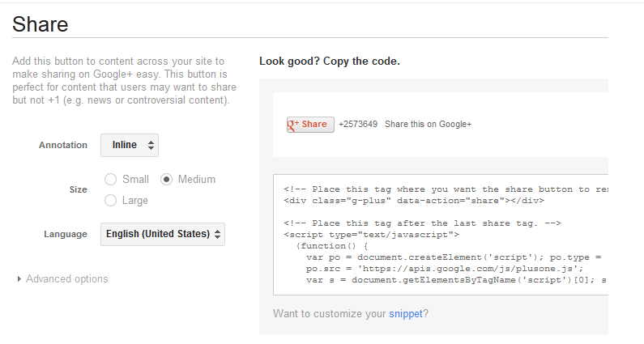644x344 pixels.
Task: Click the Language dropdown arrows icon
Action: 217,234
